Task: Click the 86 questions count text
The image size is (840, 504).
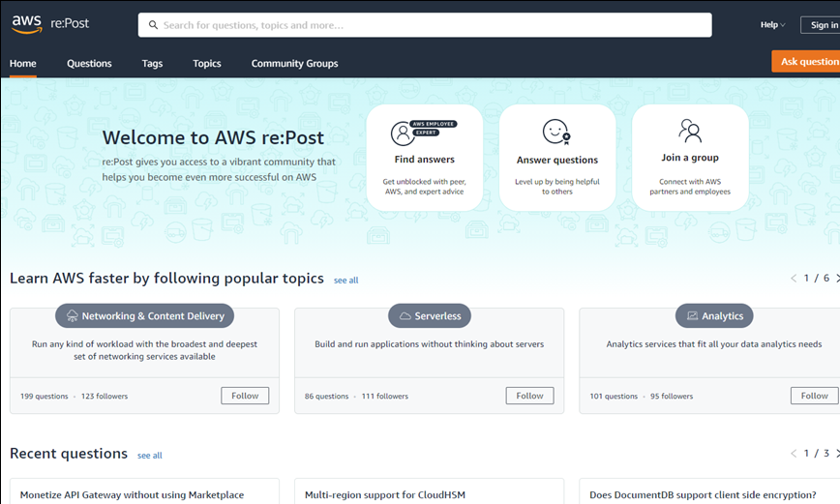Action: tap(326, 397)
